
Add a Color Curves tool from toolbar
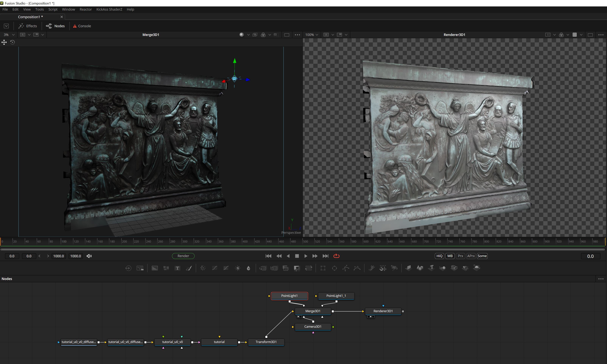click(x=214, y=268)
